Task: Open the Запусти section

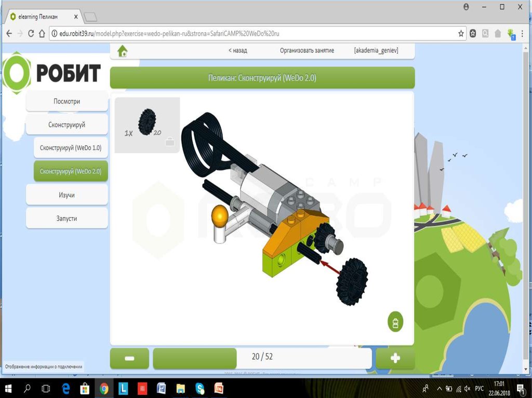Action: pyautogui.click(x=66, y=218)
